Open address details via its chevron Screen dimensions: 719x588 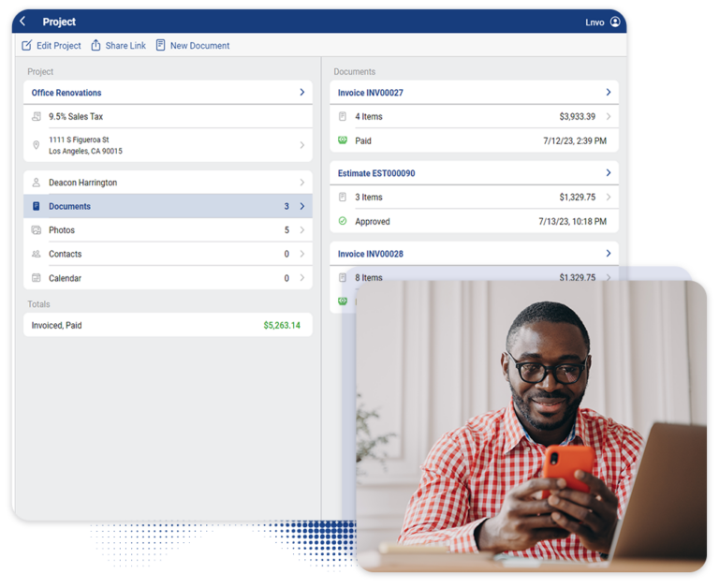click(302, 145)
